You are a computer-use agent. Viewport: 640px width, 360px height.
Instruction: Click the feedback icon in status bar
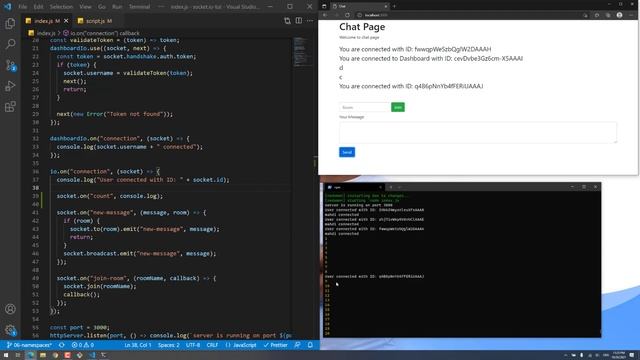click(298, 345)
